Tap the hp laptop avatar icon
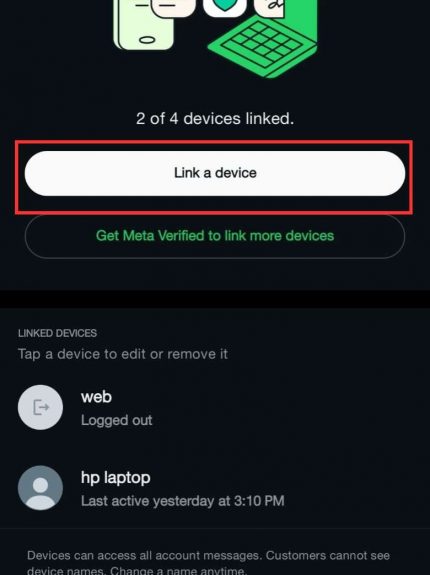The image size is (430, 575). (40, 488)
